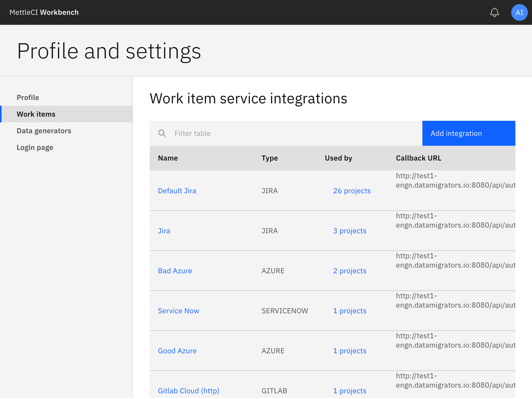This screenshot has width=532, height=399.
Task: Click the Name column header
Action: [168, 158]
